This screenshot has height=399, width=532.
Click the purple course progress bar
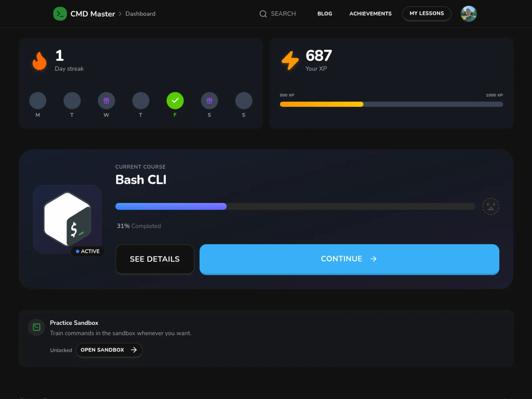coord(171,206)
